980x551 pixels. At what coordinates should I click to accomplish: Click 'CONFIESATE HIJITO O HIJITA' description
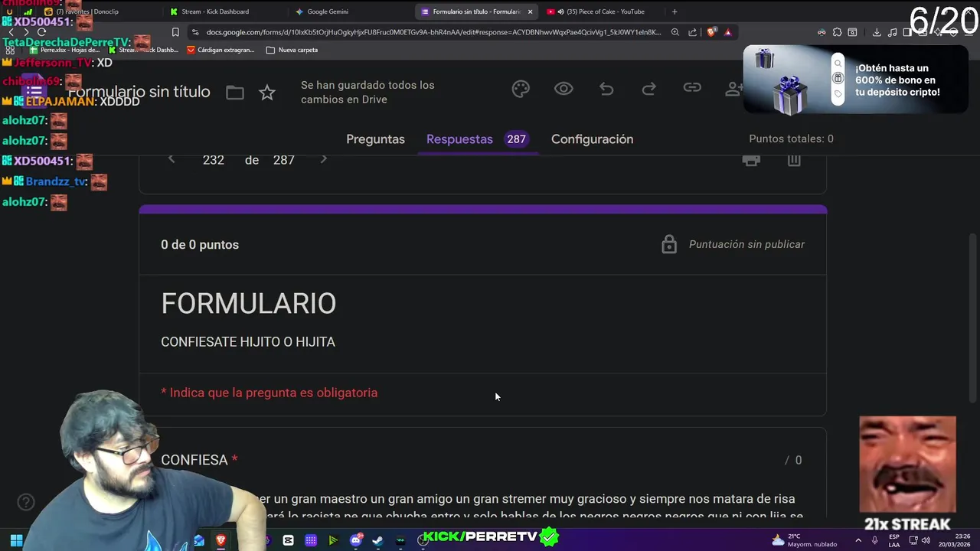point(248,342)
